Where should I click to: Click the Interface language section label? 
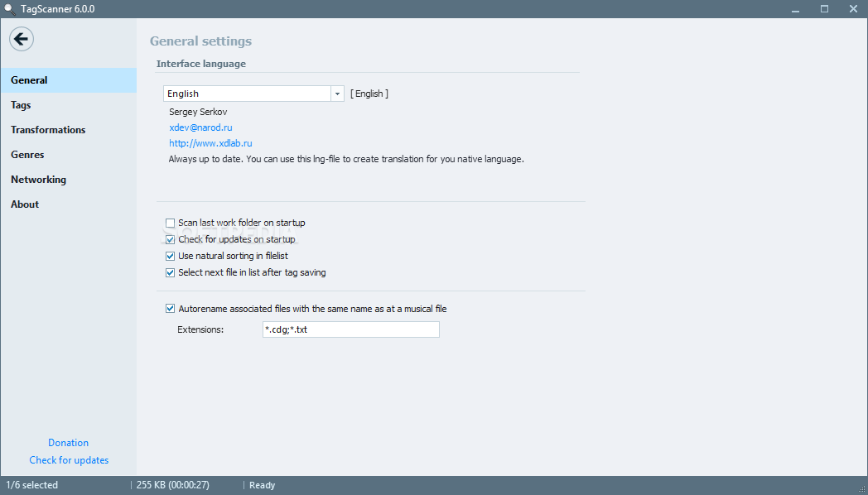pos(201,64)
